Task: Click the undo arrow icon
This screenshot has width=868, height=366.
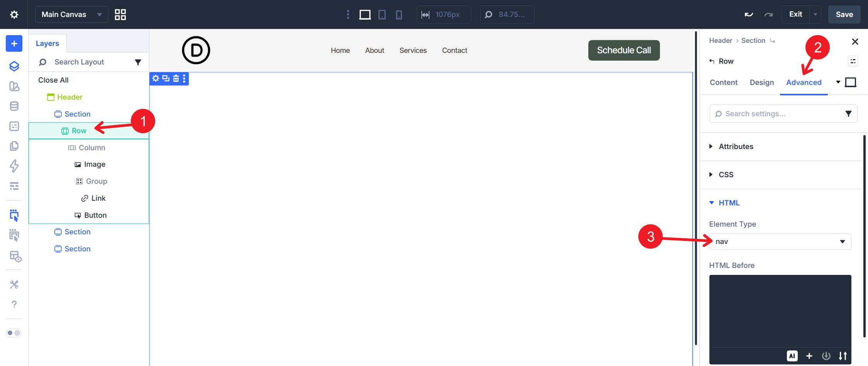Action: (749, 14)
